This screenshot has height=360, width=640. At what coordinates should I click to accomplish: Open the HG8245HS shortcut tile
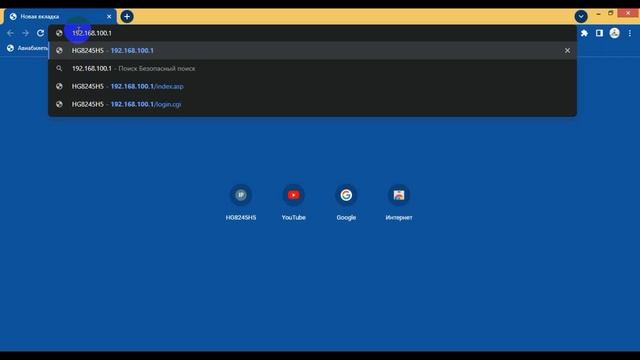241,203
